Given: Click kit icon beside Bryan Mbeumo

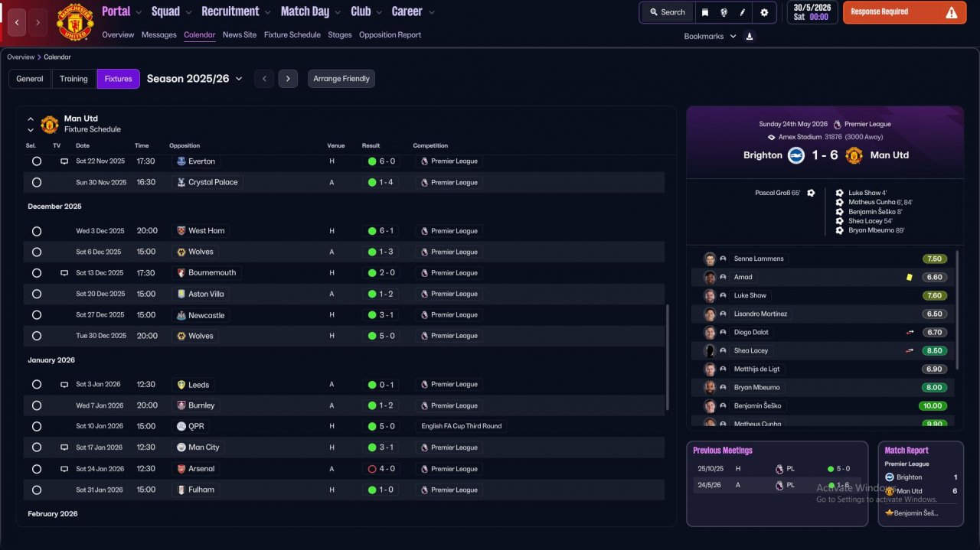Looking at the screenshot, I should click(723, 387).
